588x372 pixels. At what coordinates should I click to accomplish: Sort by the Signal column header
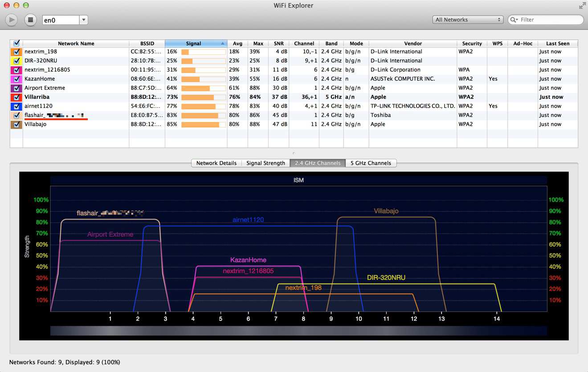click(196, 43)
